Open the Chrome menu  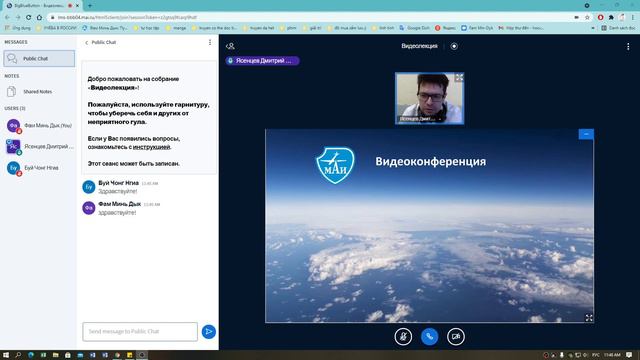633,17
